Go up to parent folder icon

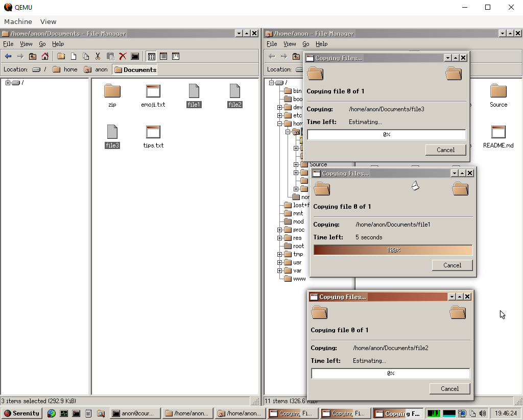pos(32,56)
